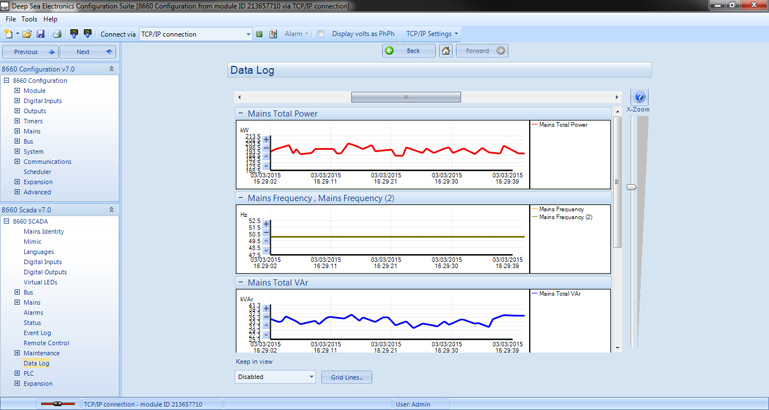The image size is (769, 410).
Task: Shift Mains Total VAr chart axis up
Action: click(x=266, y=326)
